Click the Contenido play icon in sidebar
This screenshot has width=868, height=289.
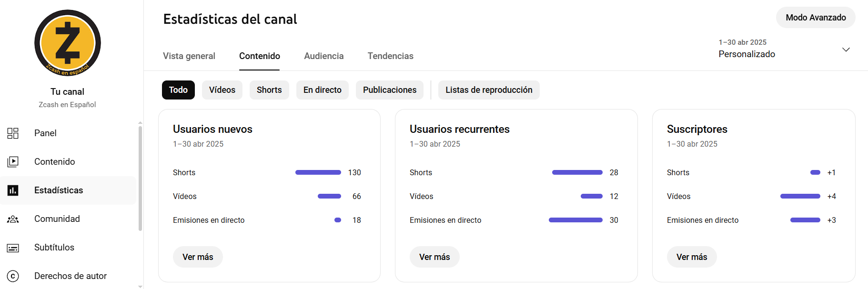(x=13, y=162)
